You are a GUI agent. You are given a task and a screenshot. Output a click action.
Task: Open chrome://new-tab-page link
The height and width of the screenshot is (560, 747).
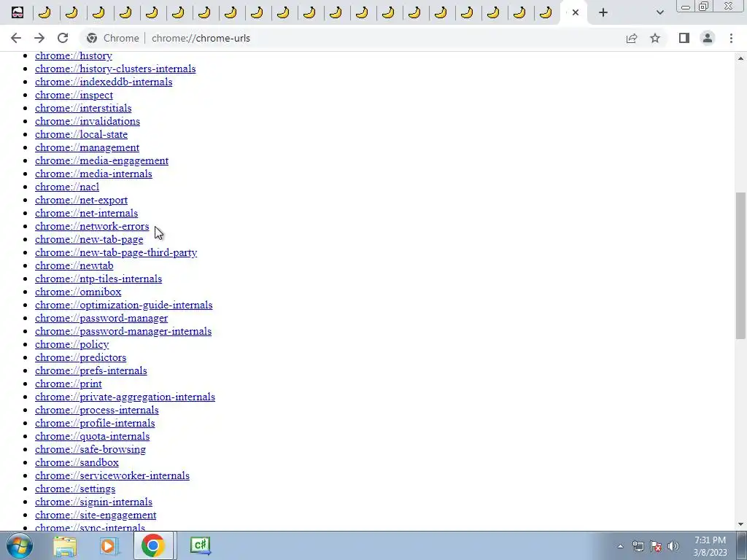[88, 239]
